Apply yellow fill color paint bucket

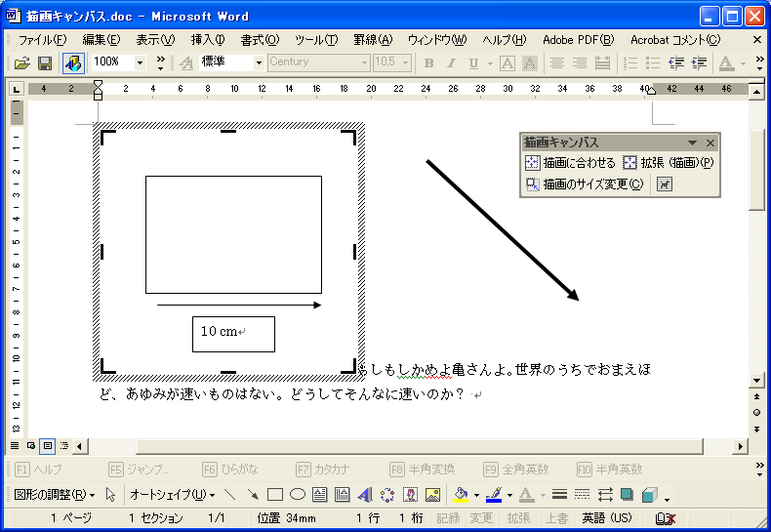[x=461, y=495]
